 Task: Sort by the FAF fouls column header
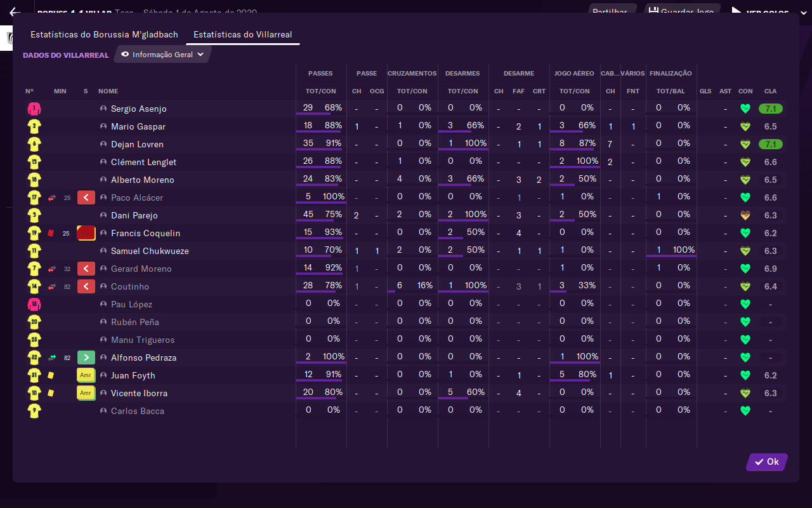519,91
